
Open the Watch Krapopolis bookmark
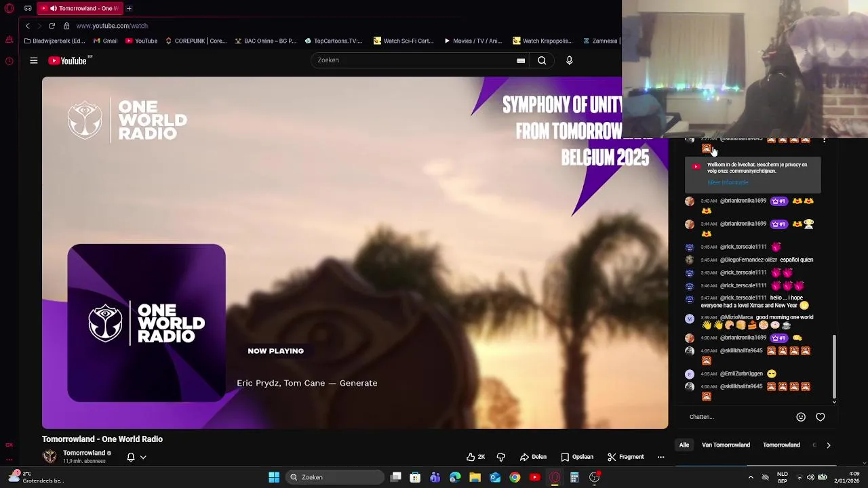pyautogui.click(x=542, y=41)
